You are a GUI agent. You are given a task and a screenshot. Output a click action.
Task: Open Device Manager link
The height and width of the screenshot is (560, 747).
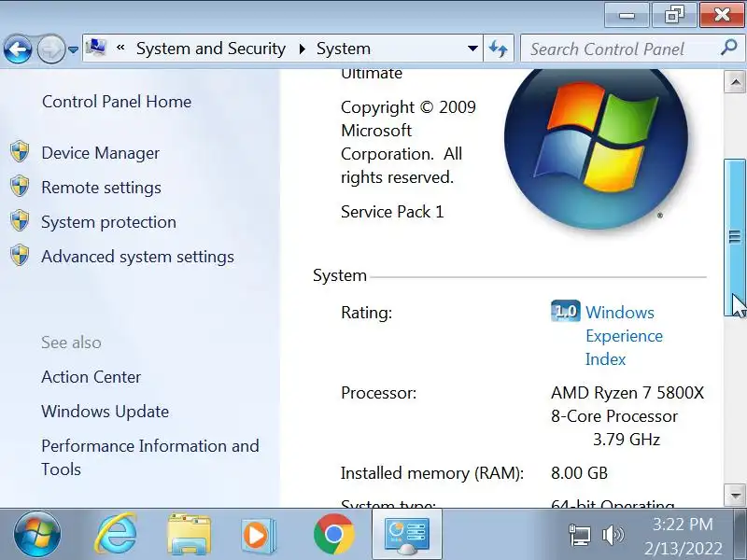tap(101, 153)
